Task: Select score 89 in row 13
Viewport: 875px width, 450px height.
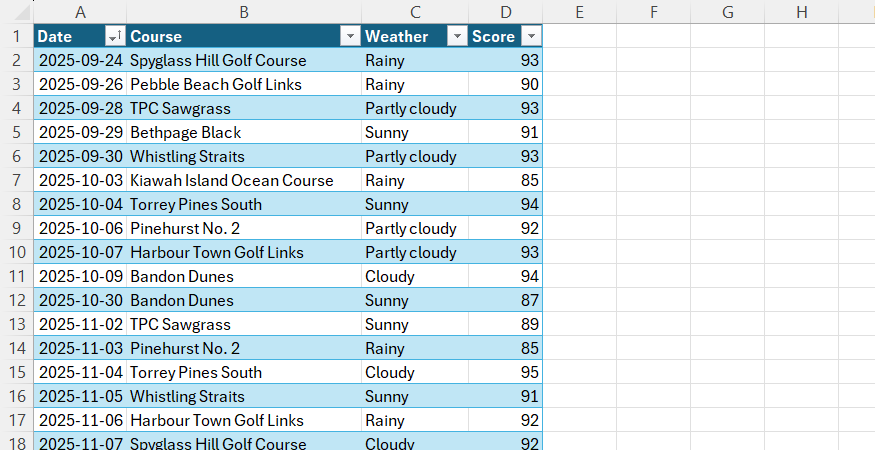Action: (505, 324)
